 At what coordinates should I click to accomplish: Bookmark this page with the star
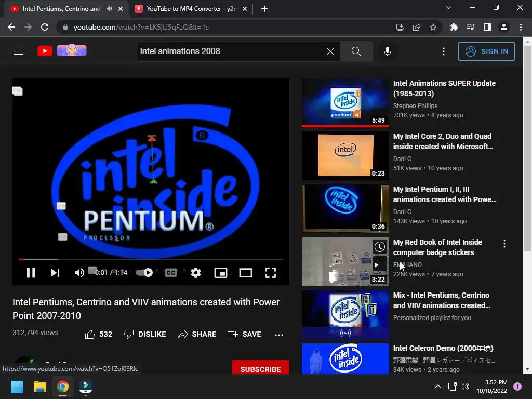[x=433, y=27]
